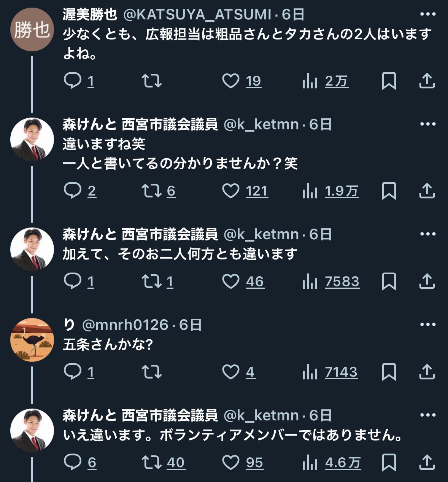Share the KATSUYA_ATSUMI tweet
448x482 pixels.
427,81
